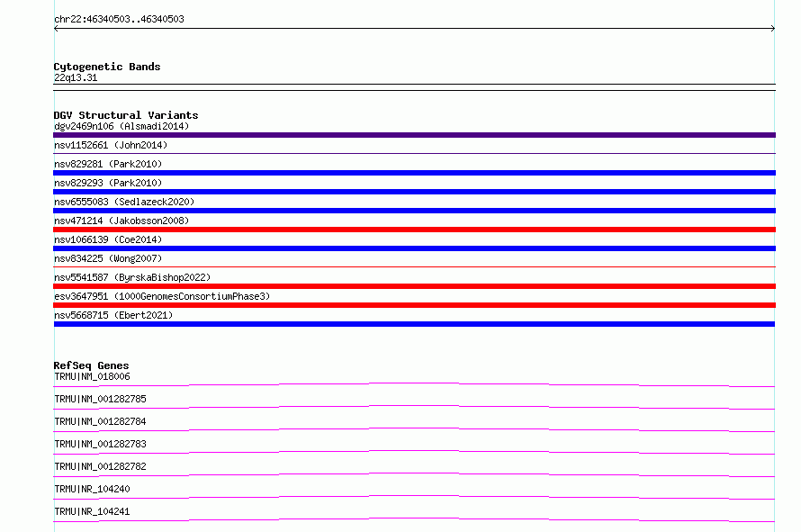Open variant nsv471214 (Jakobsson2008) label
The width and height of the screenshot is (801, 532).
tap(121, 221)
